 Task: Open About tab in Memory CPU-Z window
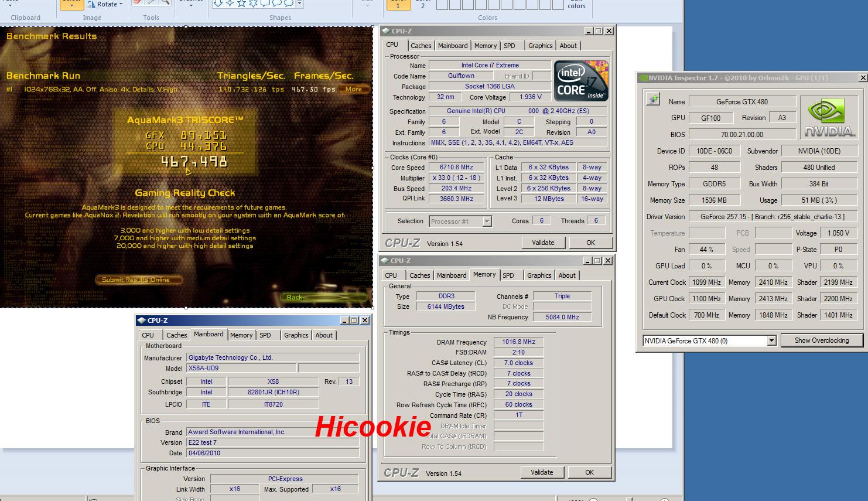pos(567,275)
